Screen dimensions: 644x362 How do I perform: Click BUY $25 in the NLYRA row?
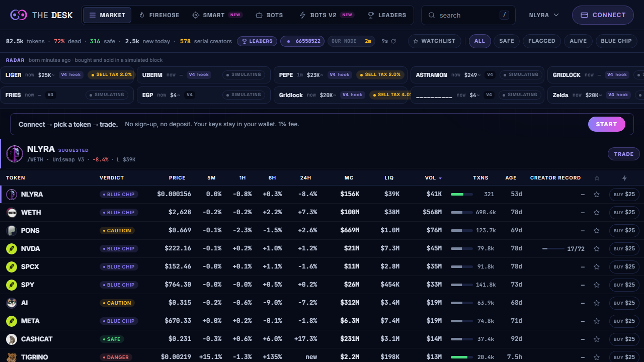coord(624,194)
